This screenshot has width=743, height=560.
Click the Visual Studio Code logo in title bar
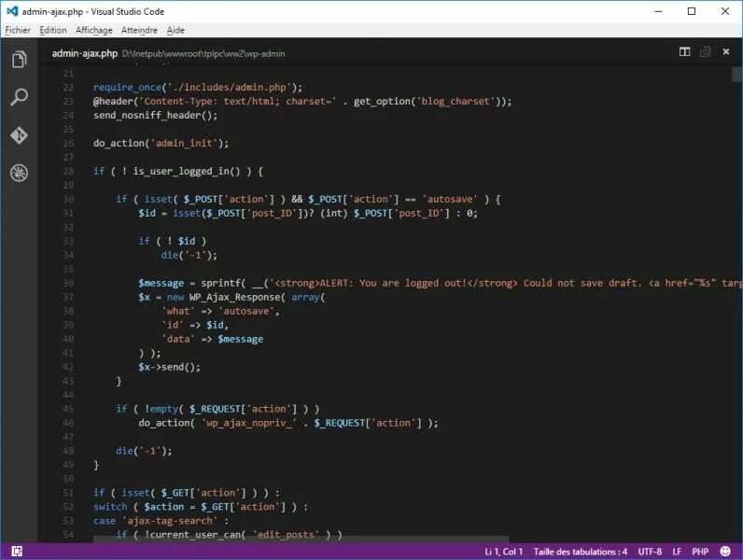pos(12,11)
